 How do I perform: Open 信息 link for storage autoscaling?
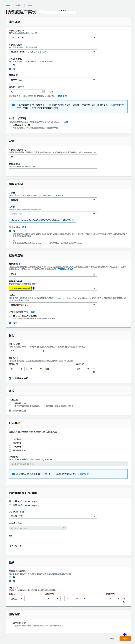(66, 122)
